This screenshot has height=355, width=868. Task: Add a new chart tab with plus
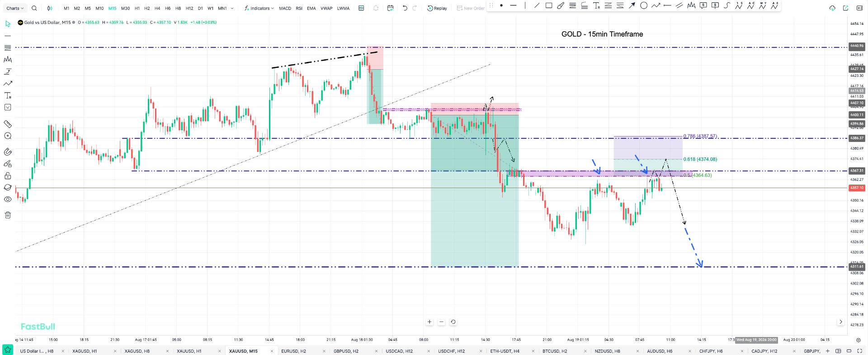(x=828, y=351)
